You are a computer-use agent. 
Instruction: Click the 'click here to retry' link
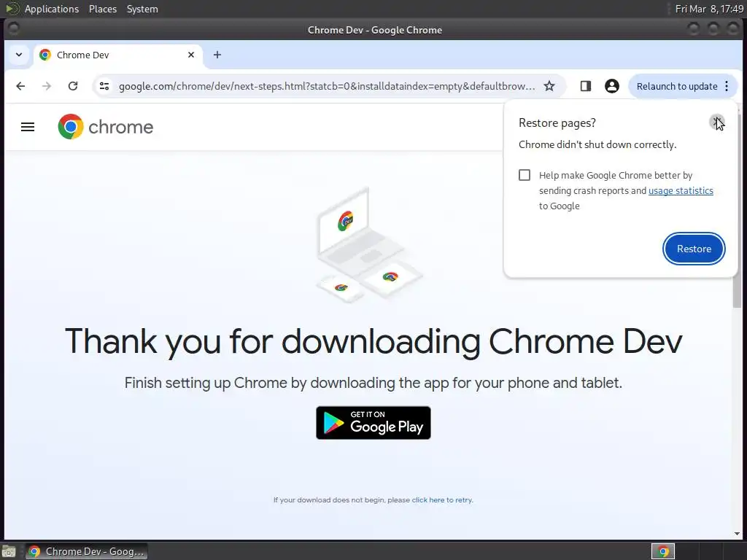point(442,500)
